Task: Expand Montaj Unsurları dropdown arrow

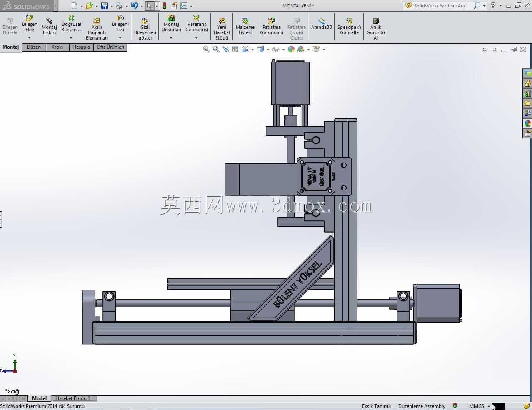Action: (171, 38)
